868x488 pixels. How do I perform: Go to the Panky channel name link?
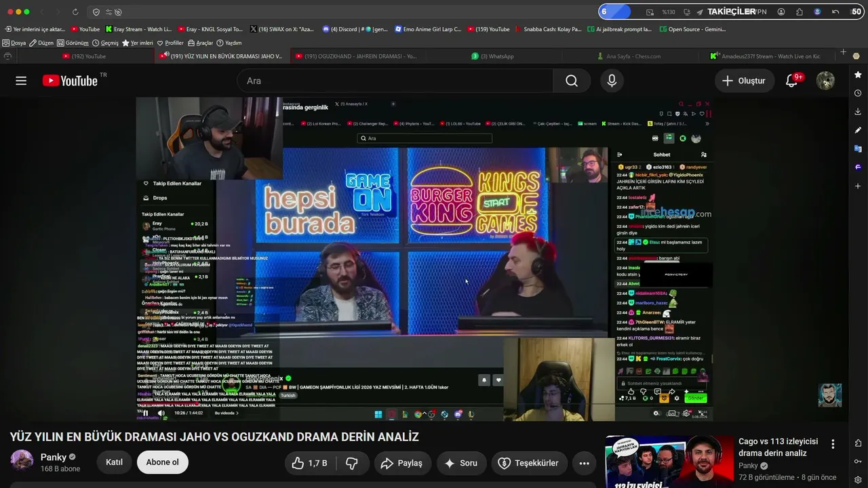tap(54, 457)
